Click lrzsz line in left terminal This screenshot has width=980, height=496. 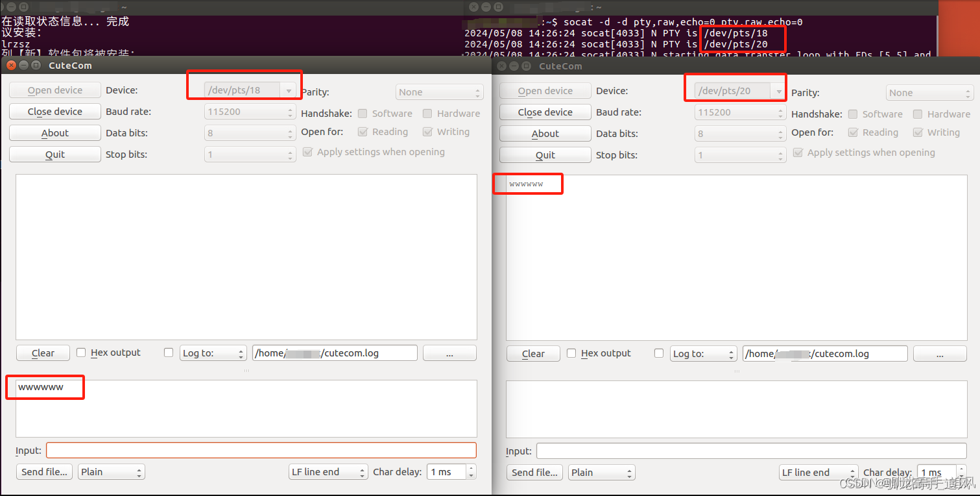[x=16, y=44]
